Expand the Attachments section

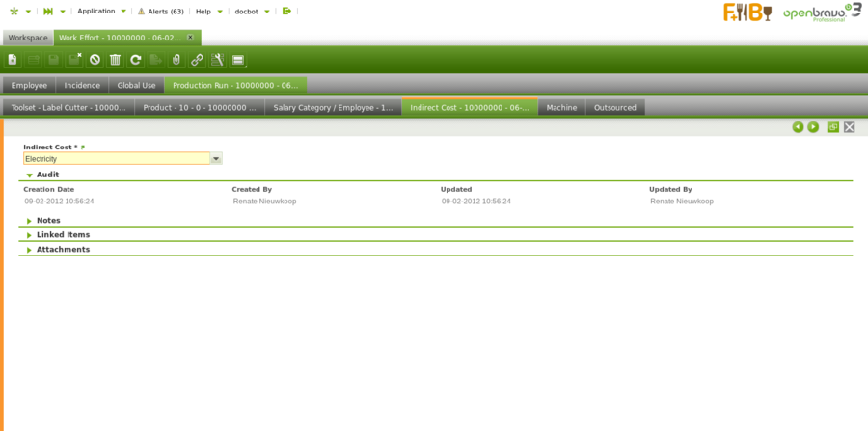tap(30, 250)
